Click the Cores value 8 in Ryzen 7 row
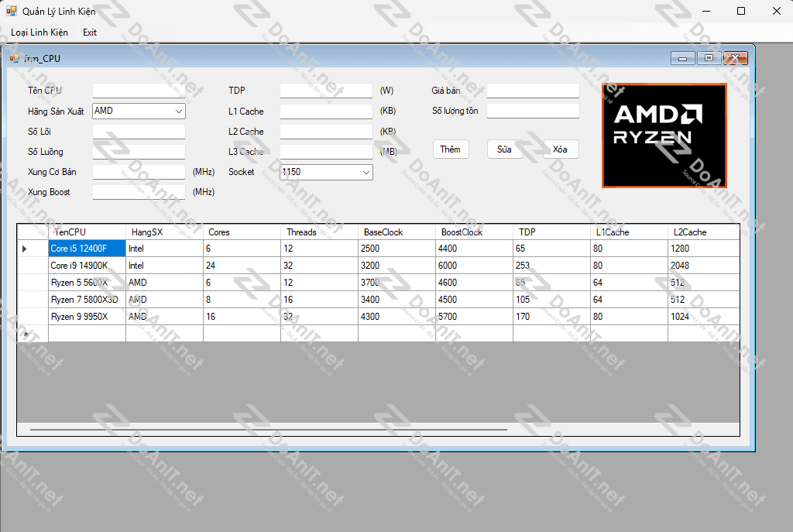Screen dimensions: 793x532 [242, 300]
